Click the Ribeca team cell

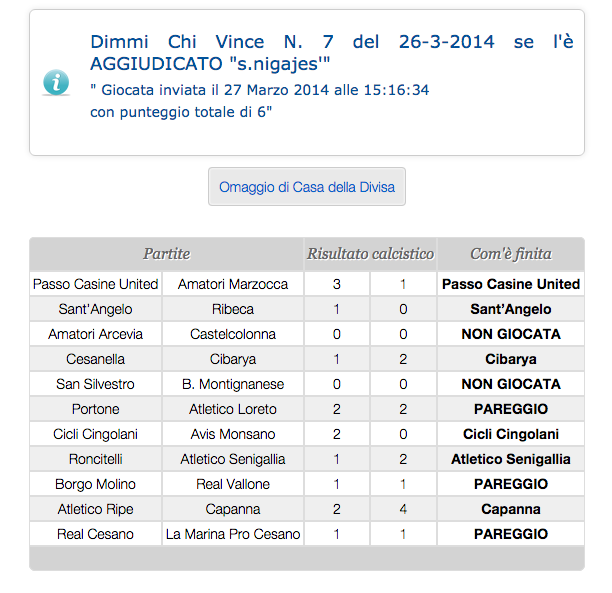coord(233,309)
